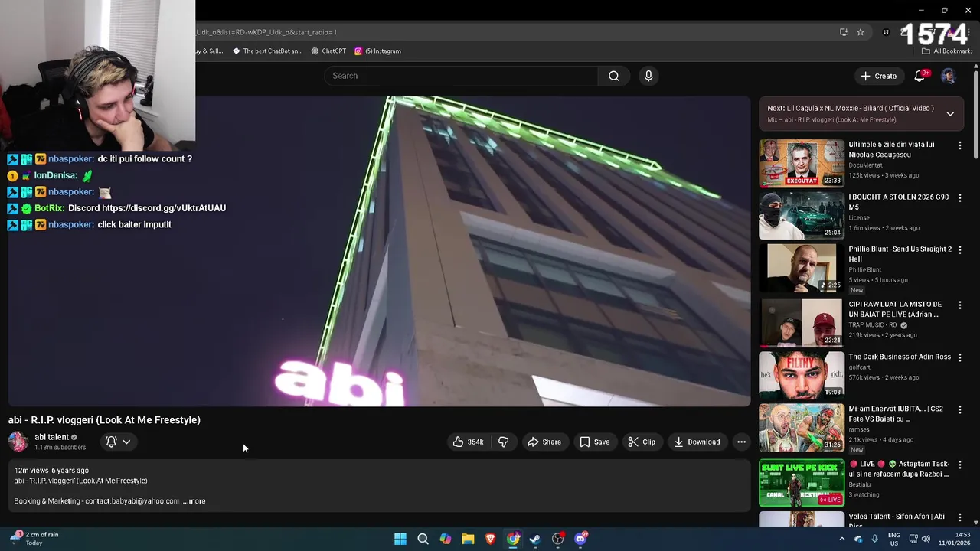This screenshot has height=551, width=980.
Task: Click the YouTube search magnifier icon
Action: click(613, 76)
